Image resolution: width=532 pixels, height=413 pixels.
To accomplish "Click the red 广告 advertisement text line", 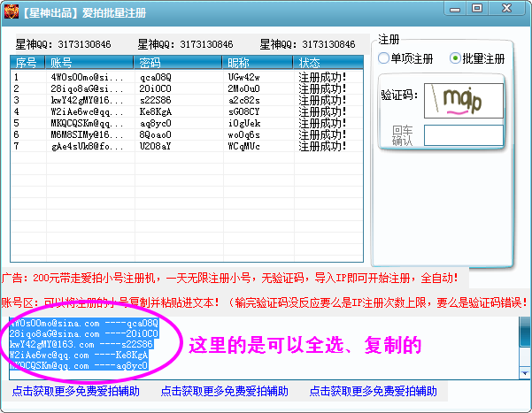I will [x=230, y=279].
